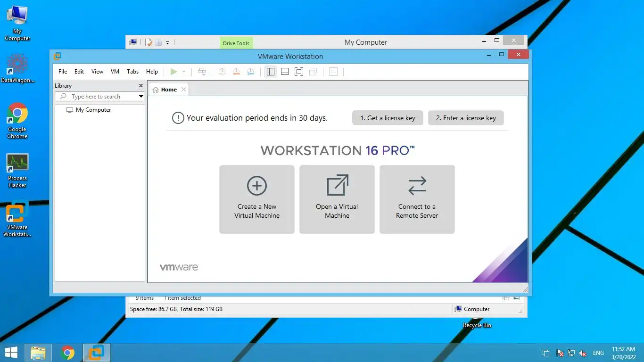Click the Unity mode toolbar icon
The height and width of the screenshot is (362, 644).
[x=313, y=72]
